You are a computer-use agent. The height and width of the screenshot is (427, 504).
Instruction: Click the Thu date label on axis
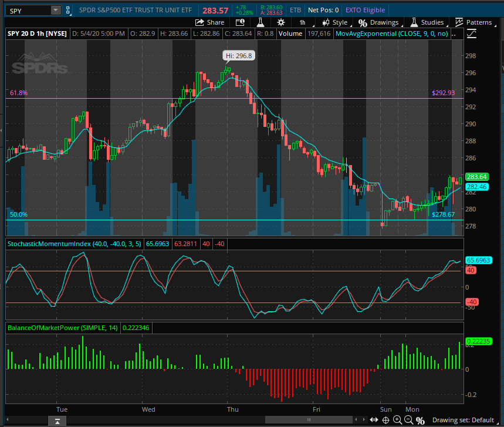click(233, 409)
